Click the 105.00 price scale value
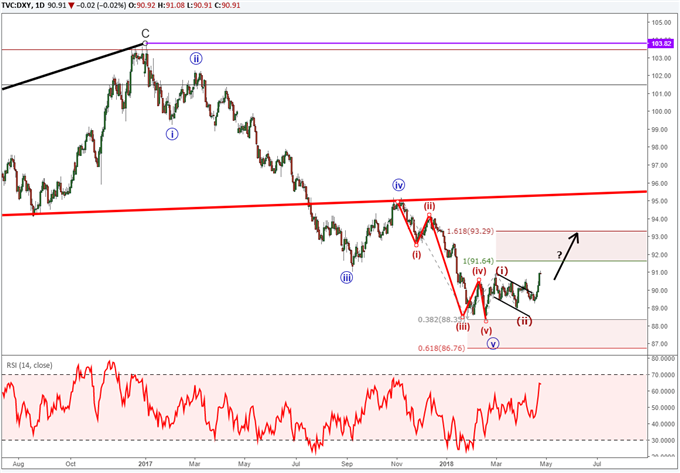The height and width of the screenshot is (473, 680). pyautogui.click(x=663, y=22)
